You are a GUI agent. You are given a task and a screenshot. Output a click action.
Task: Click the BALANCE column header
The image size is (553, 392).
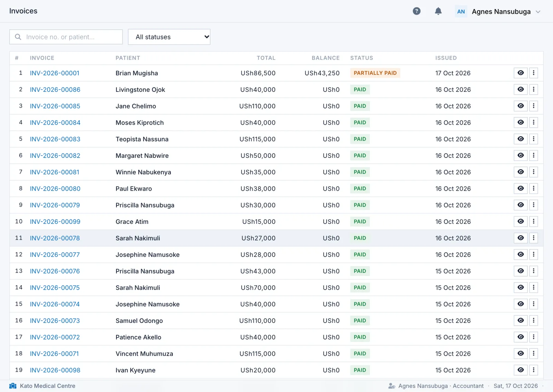[x=326, y=58]
